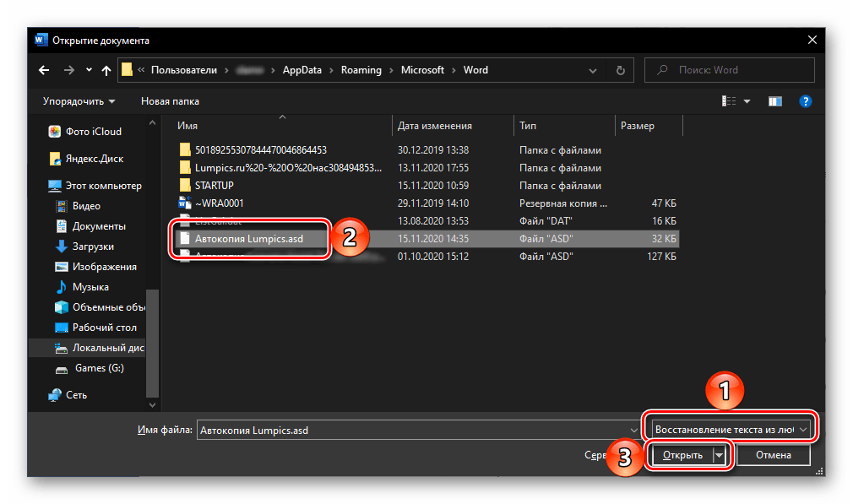The height and width of the screenshot is (504, 853).
Task: Go up one folder level
Action: tap(106, 70)
